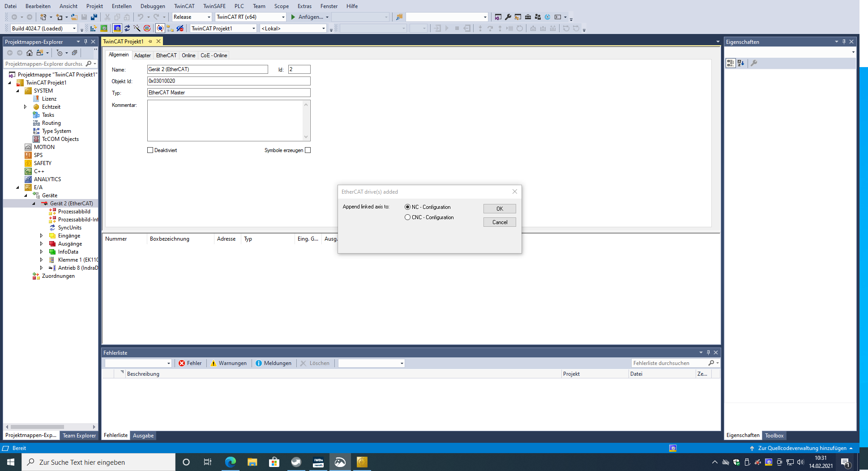Click the Find in Files icon
Viewport: 868px width, 471px height.
[x=399, y=17]
